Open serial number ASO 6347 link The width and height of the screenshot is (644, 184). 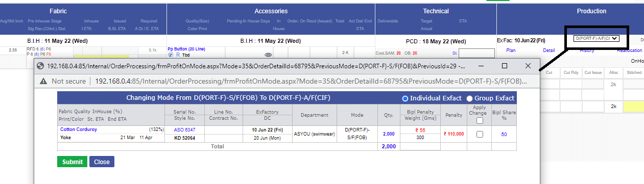(185, 130)
